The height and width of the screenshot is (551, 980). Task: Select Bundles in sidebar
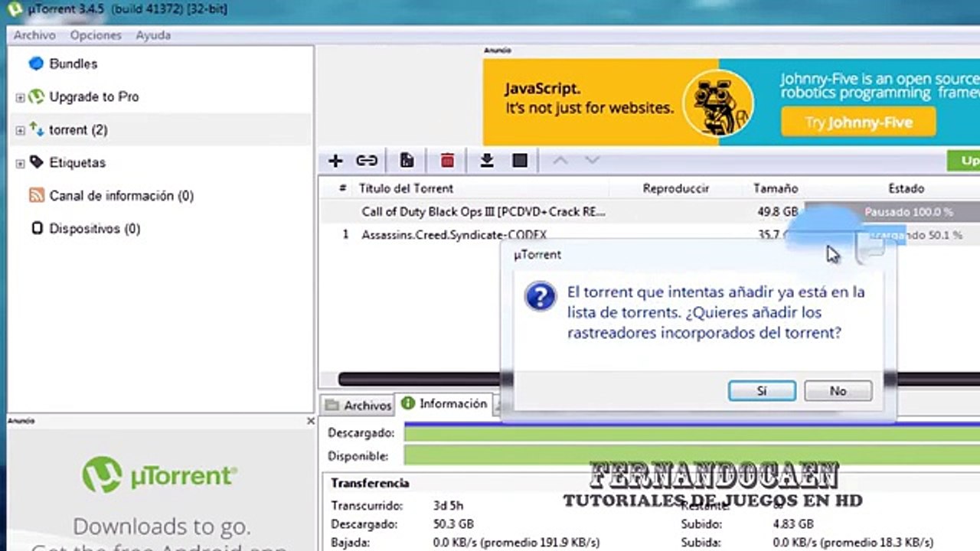click(73, 64)
